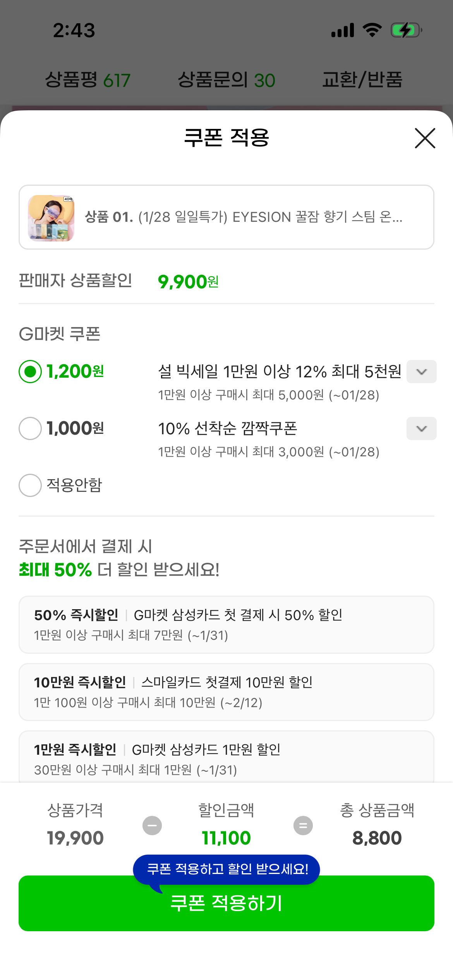
Task: Close the 쿠폰 적용 sheet with X
Action: (x=425, y=138)
